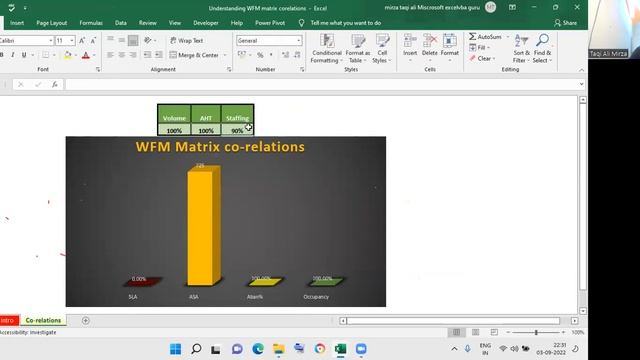Center text horizontally

point(122,55)
